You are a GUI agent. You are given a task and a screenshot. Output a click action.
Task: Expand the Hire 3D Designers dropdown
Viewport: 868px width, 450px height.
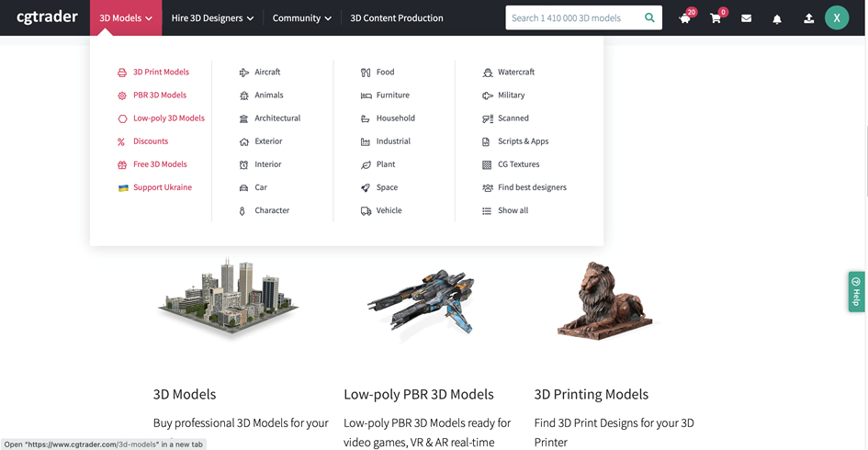(212, 18)
